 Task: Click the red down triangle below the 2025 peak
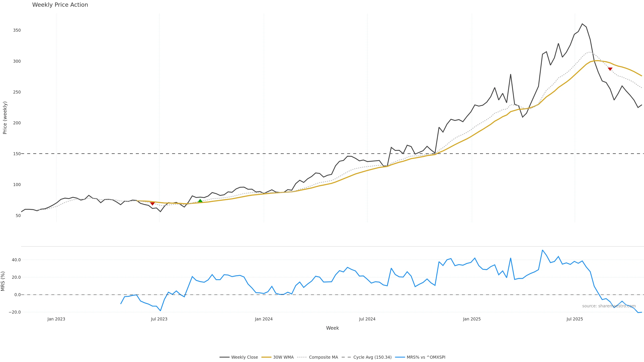click(x=610, y=69)
